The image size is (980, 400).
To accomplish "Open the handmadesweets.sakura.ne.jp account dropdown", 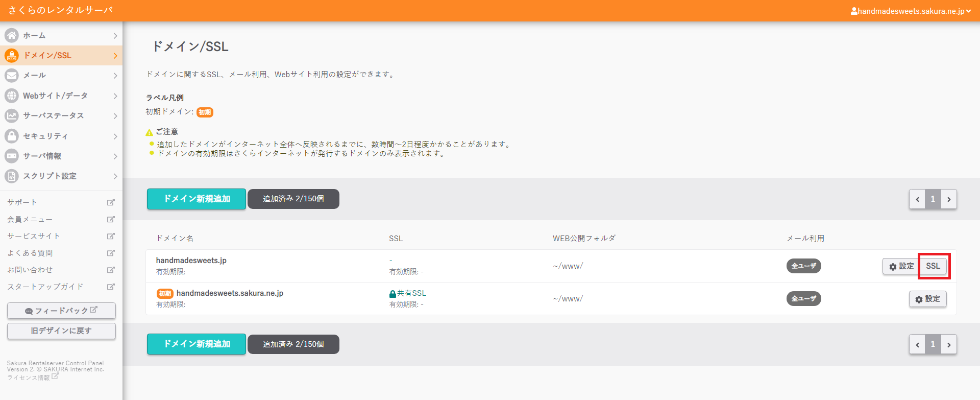I will coord(911,11).
